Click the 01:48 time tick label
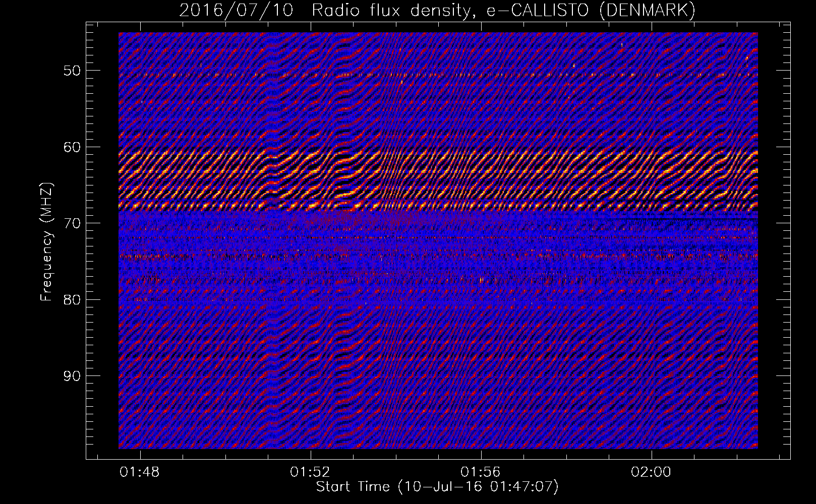The width and height of the screenshot is (816, 504). click(140, 472)
